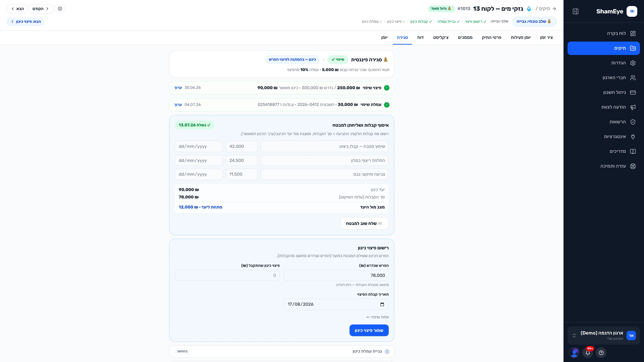The height and width of the screenshot is (362, 644).
Task: Select תיקים in the sidebar menu
Action: (604, 48)
